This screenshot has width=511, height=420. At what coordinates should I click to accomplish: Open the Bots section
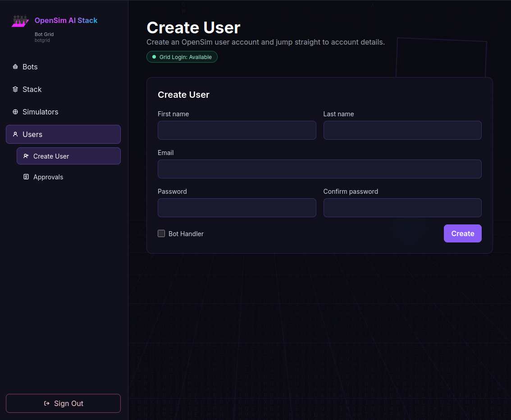[63, 67]
